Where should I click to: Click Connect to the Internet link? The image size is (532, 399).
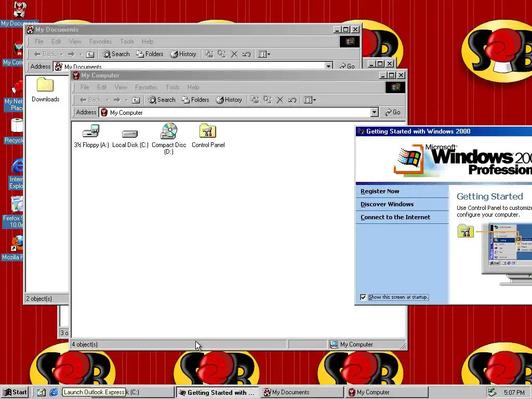[395, 217]
